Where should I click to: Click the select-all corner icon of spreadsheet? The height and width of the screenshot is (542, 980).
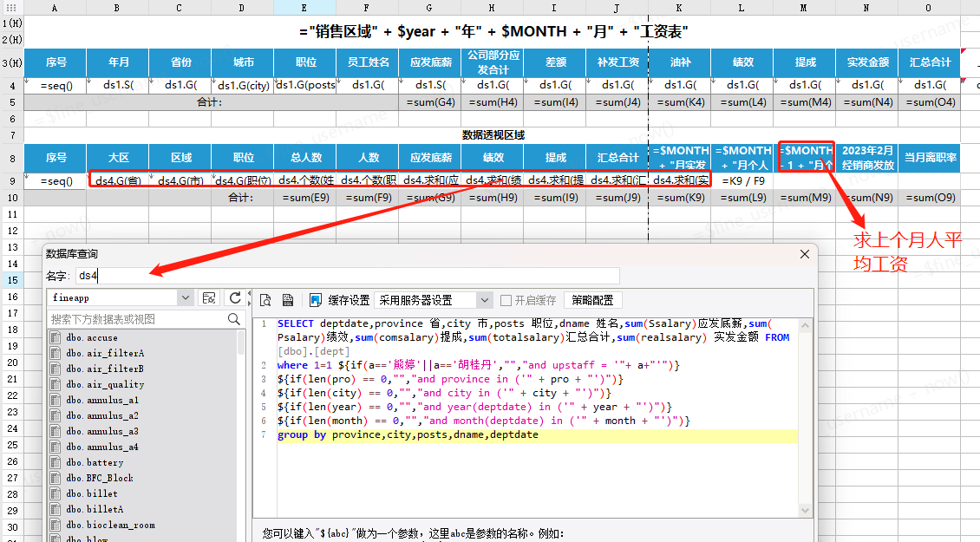click(x=11, y=8)
